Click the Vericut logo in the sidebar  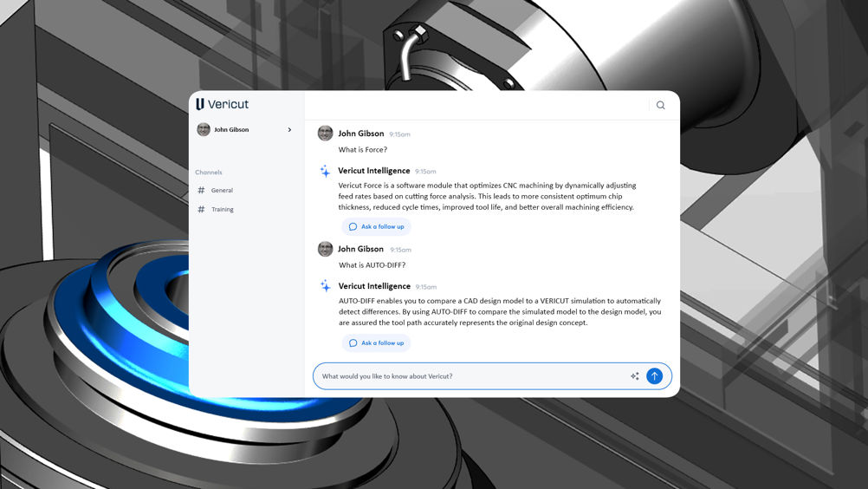point(222,104)
